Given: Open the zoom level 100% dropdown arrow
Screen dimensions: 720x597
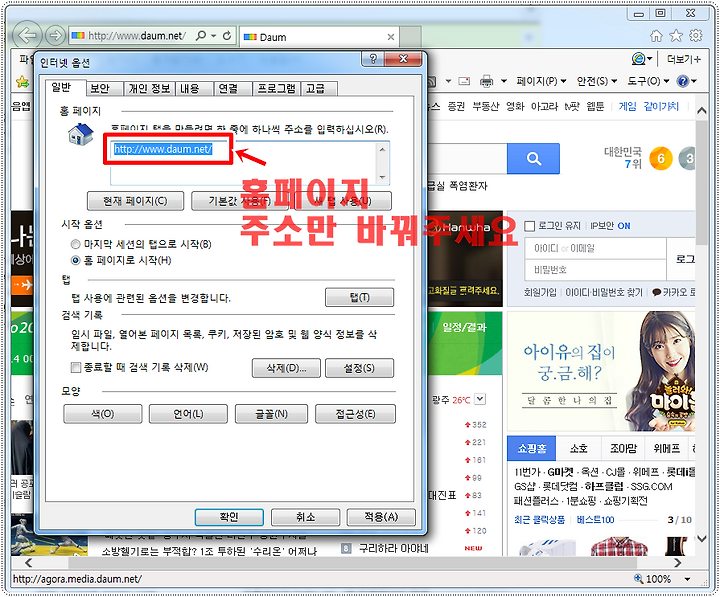Looking at the screenshot, I should pos(687,579).
